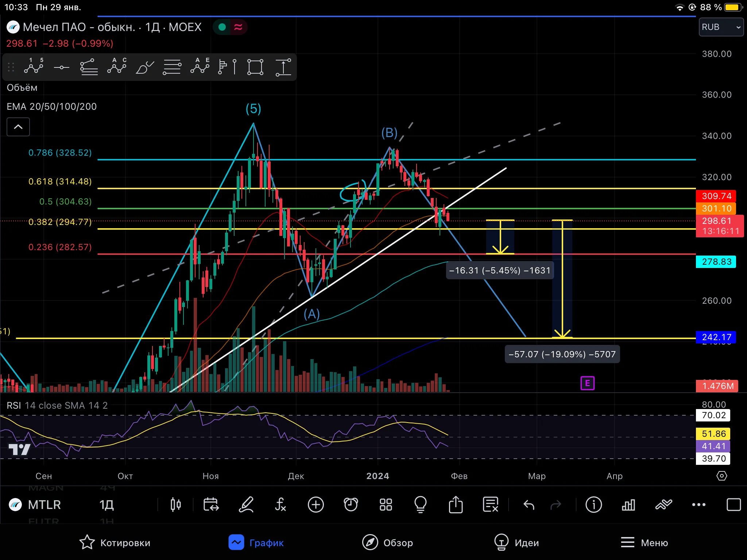The image size is (747, 560).
Task: Open the Меню tab
Action: coord(644,542)
